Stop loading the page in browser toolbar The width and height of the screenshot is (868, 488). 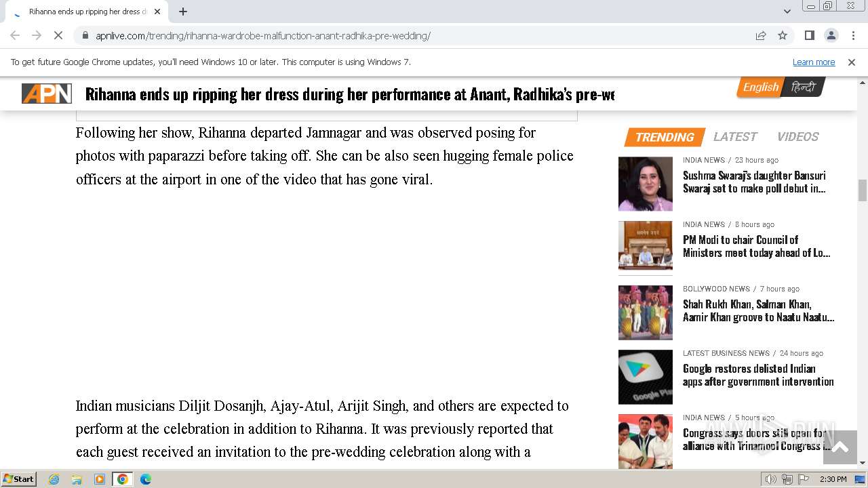pyautogui.click(x=58, y=35)
